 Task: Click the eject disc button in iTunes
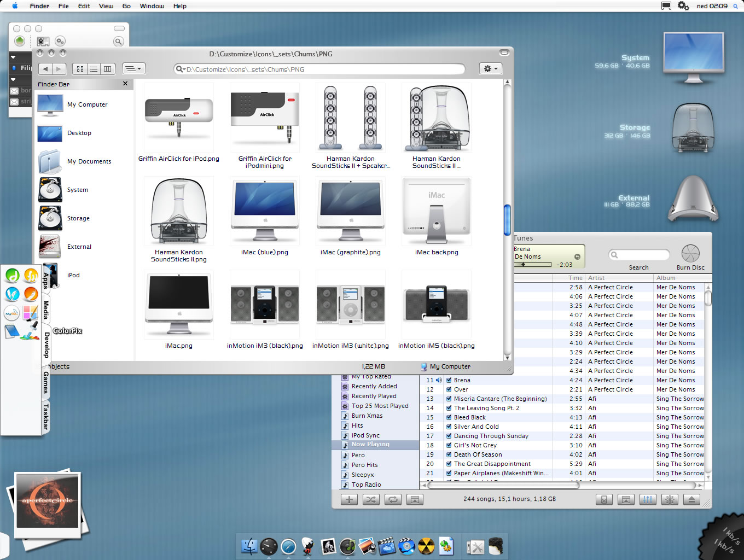(x=691, y=499)
